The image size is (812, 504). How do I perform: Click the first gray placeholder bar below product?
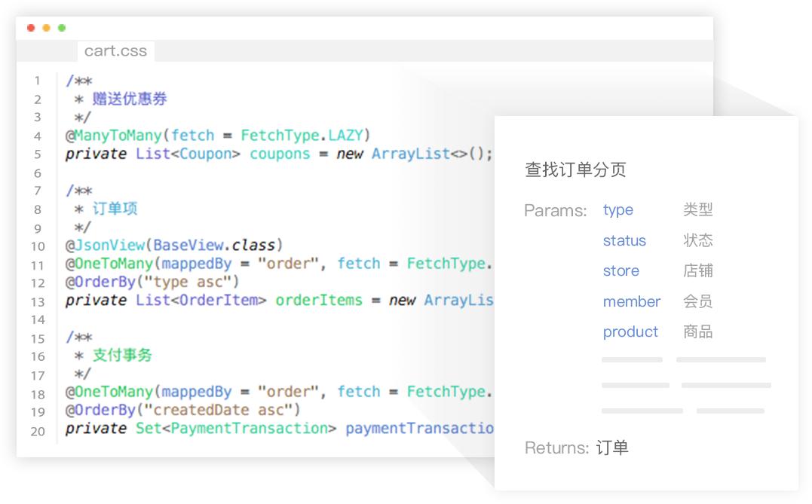[x=632, y=360]
